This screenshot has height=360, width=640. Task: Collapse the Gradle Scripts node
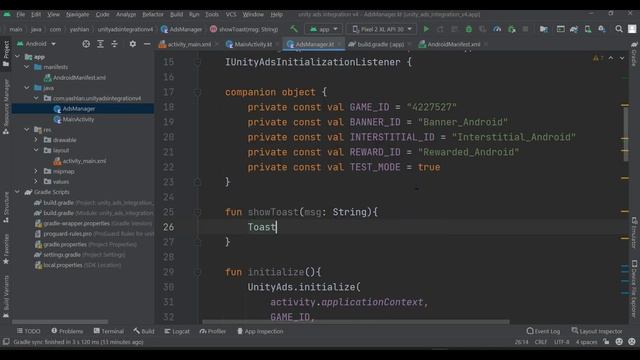[18, 192]
